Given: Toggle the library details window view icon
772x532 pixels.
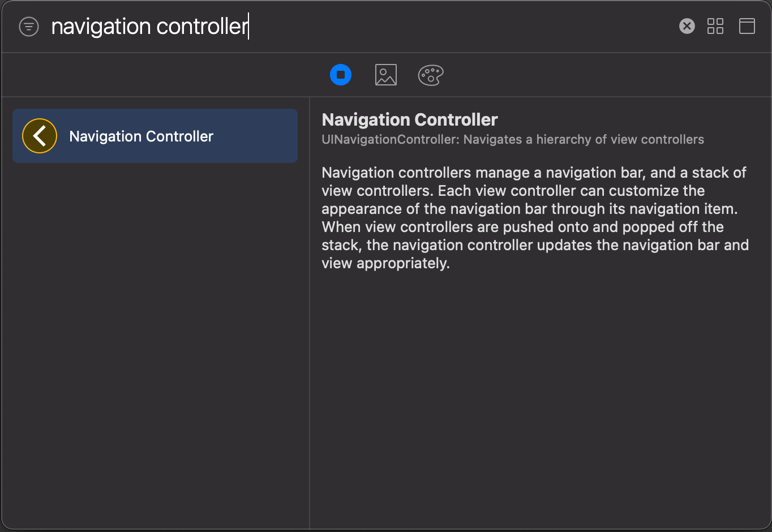Looking at the screenshot, I should tap(747, 26).
